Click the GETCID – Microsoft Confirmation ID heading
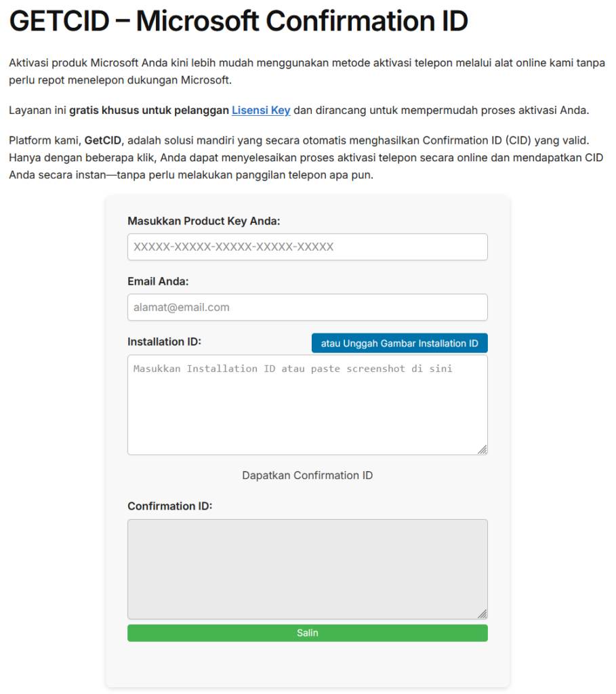Screen dimensions: 616x694 pyautogui.click(x=239, y=22)
